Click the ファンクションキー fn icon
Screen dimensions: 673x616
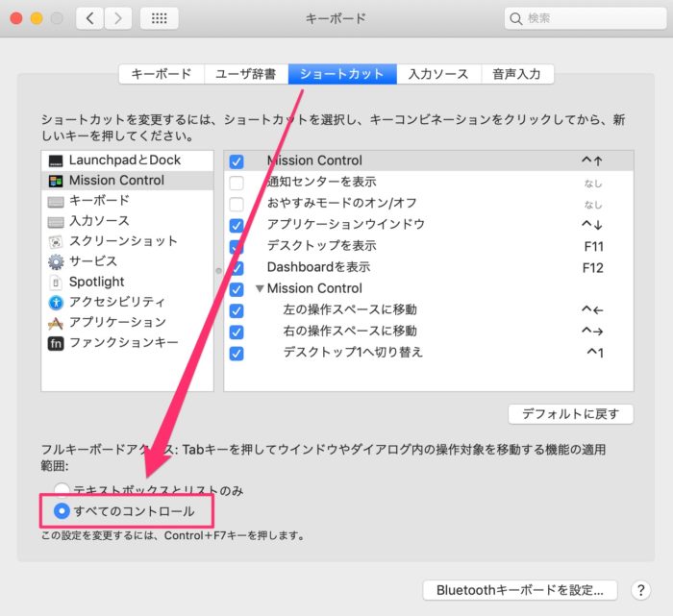tap(56, 343)
